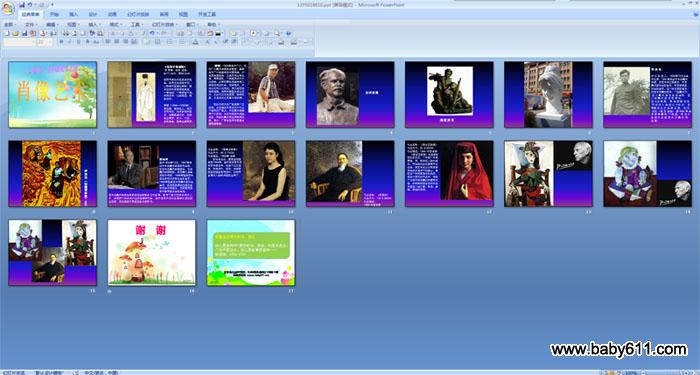Open the 工具 classic menu
700x375 pixels.
137,25
